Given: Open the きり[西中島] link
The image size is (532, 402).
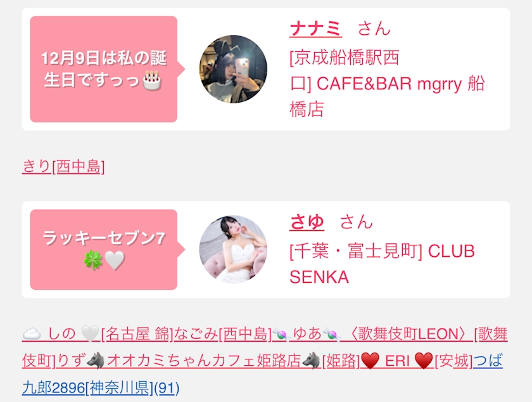Looking at the screenshot, I should coord(63,167).
